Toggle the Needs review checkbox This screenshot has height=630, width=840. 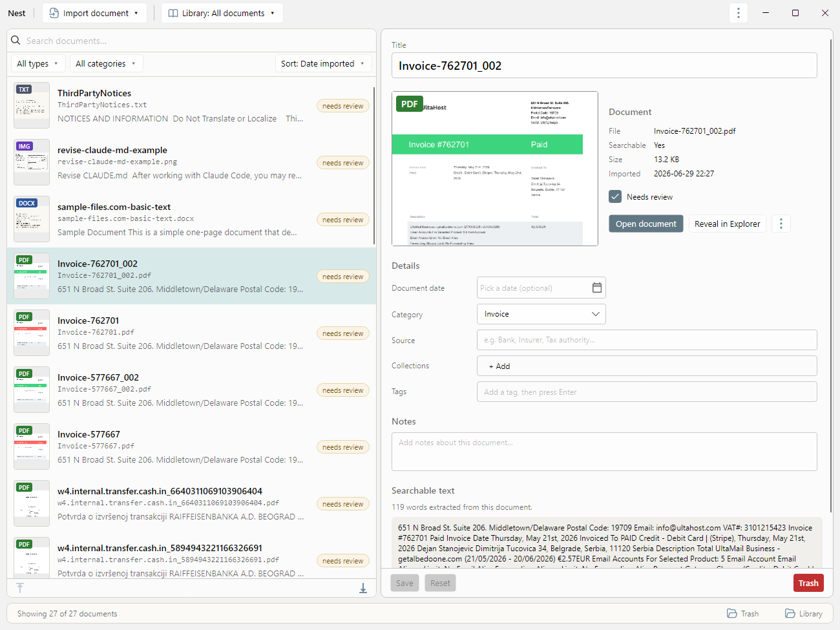pos(615,196)
